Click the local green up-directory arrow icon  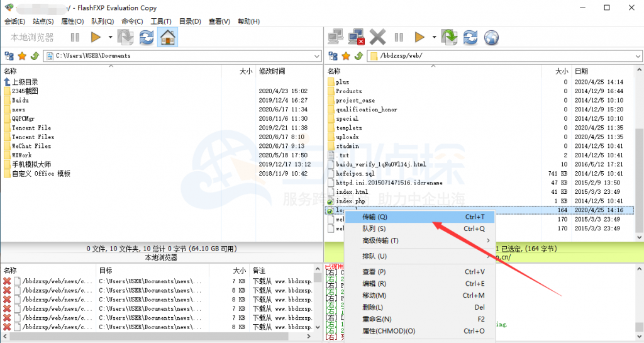[x=35, y=56]
